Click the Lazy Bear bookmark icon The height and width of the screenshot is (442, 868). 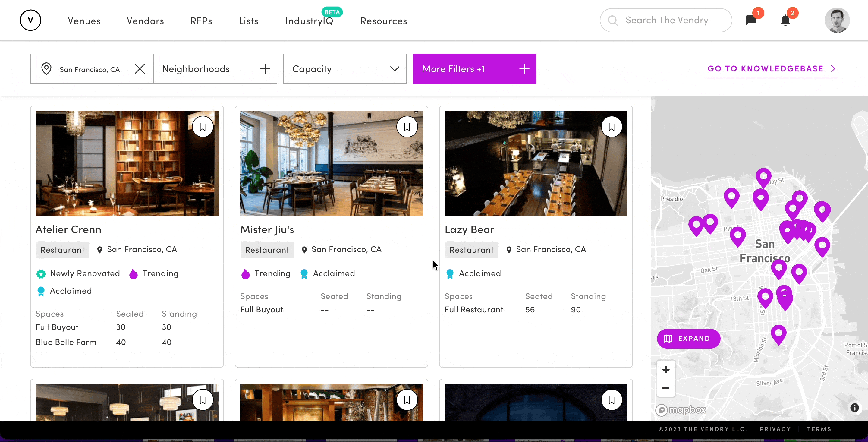click(612, 126)
